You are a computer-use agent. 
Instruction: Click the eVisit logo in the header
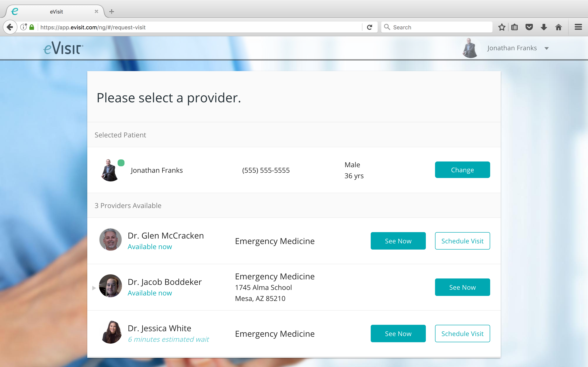click(x=63, y=47)
